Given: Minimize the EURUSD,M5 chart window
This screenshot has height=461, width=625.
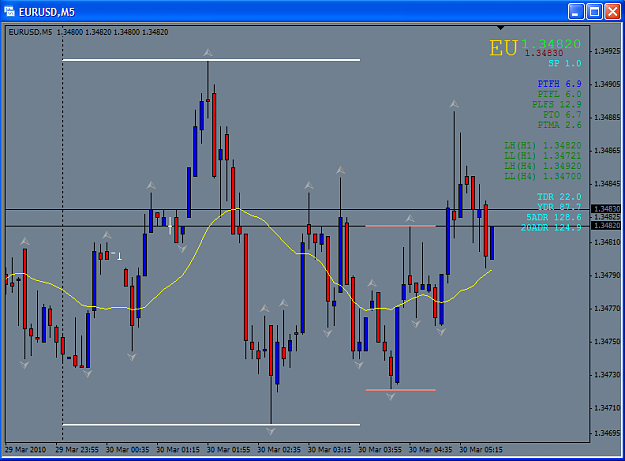Looking at the screenshot, I should (x=576, y=12).
